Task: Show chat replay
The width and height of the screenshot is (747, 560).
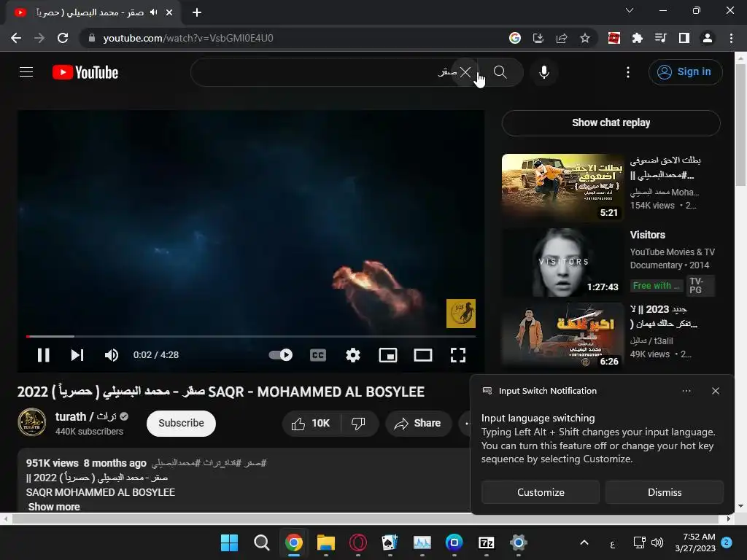Action: [611, 122]
